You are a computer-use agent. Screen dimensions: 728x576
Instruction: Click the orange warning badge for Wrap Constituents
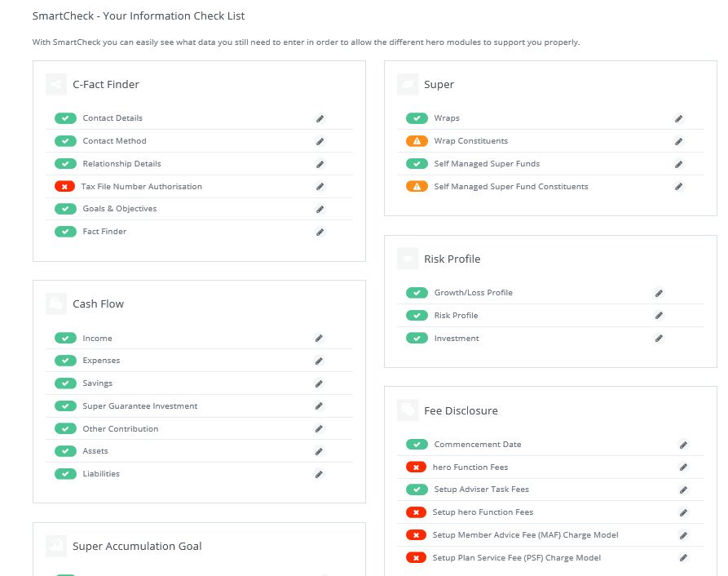point(417,141)
